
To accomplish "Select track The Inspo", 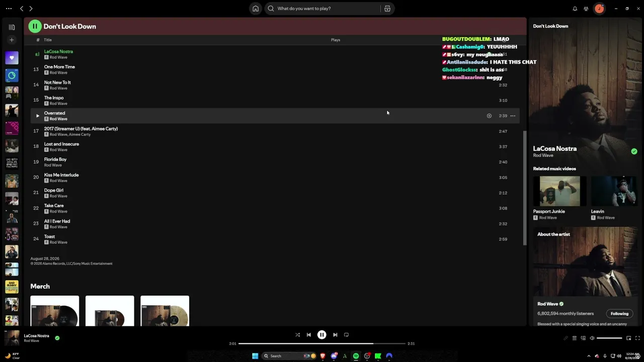I will 275,100.
